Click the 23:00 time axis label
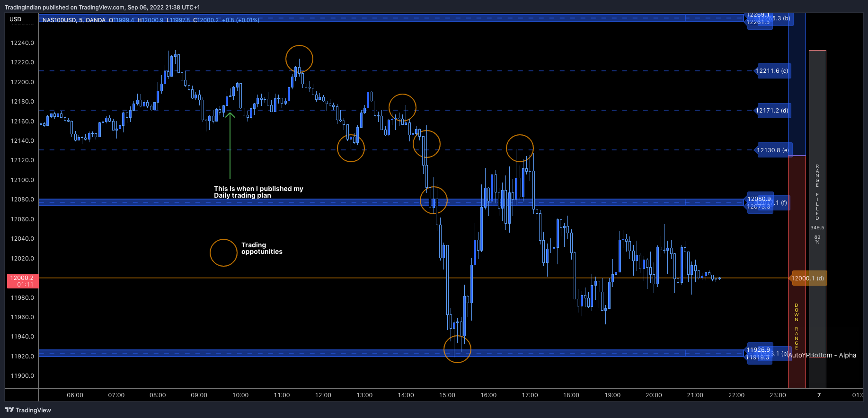The image size is (868, 418). click(x=778, y=395)
